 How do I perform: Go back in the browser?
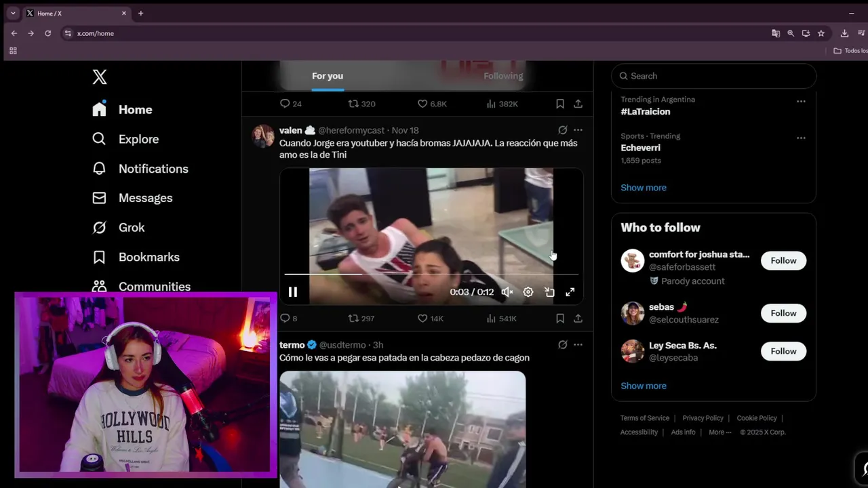[14, 33]
